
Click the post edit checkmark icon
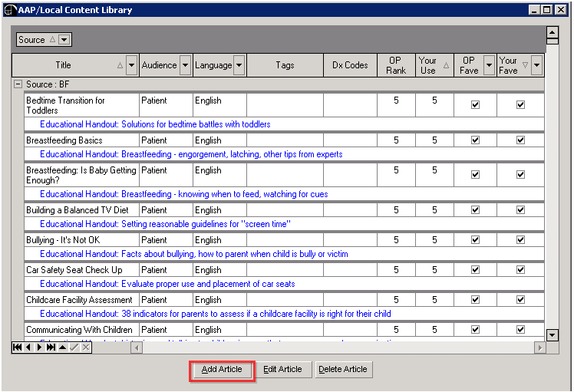74,347
